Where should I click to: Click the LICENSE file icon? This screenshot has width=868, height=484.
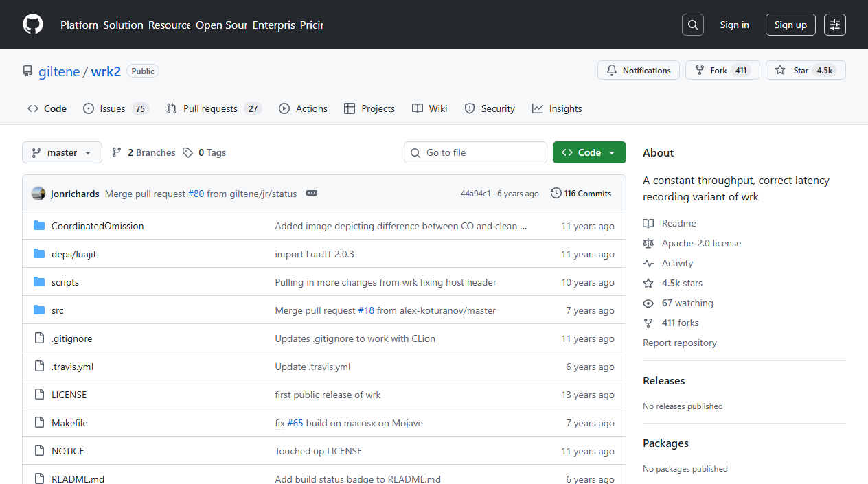point(39,395)
